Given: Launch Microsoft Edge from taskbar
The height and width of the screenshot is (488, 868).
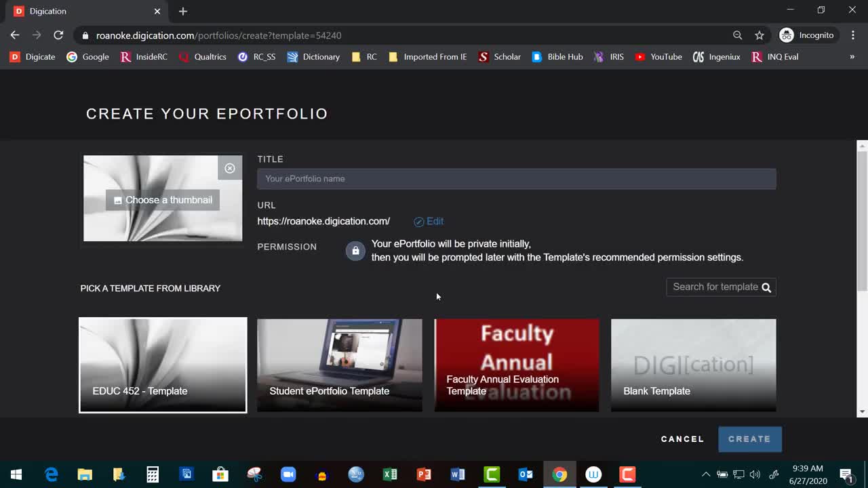Looking at the screenshot, I should tap(51, 474).
